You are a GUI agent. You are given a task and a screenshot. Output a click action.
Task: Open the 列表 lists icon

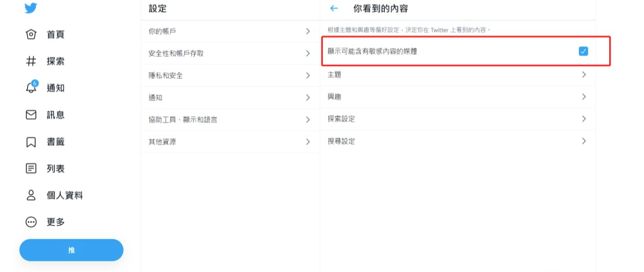click(x=31, y=169)
